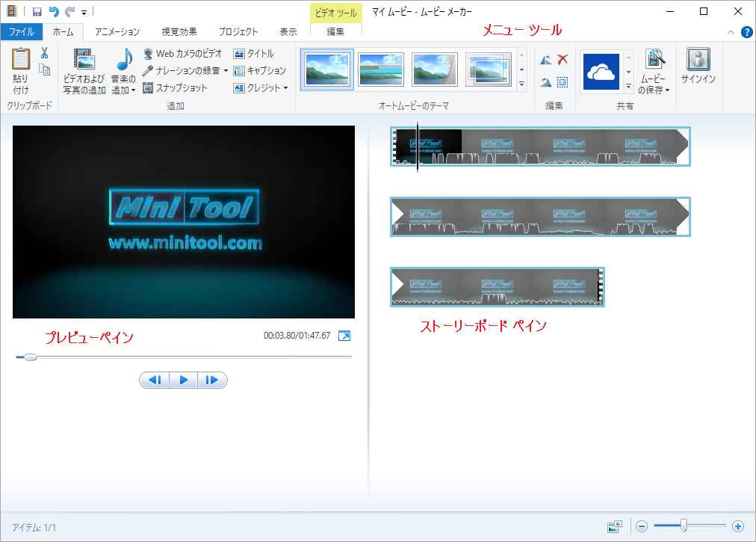Select the first AutoMovie theme thumbnail

327,70
